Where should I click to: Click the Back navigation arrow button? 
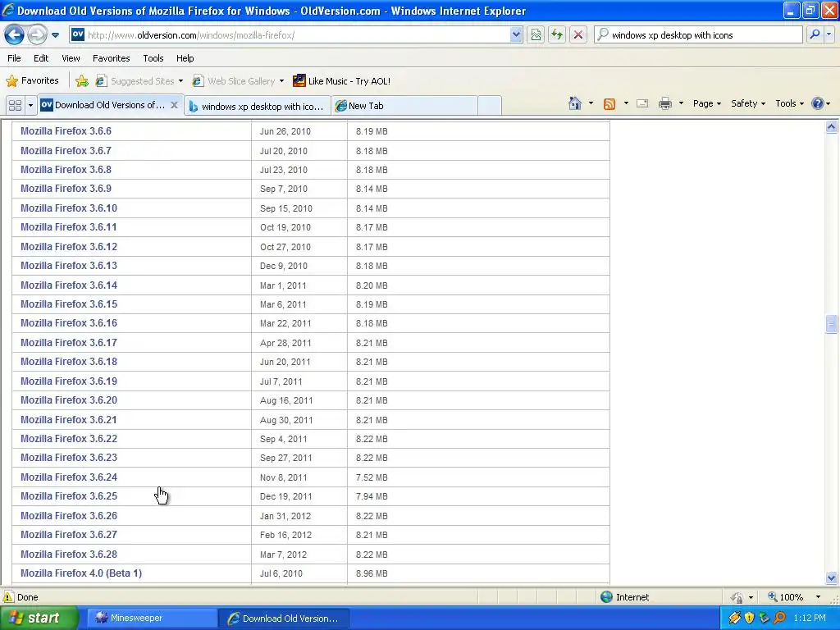point(15,34)
